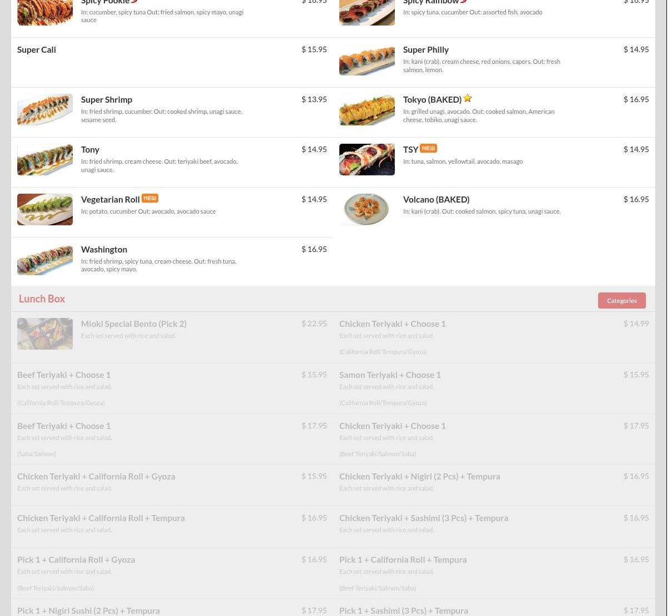Open the Tony roll image

45,159
